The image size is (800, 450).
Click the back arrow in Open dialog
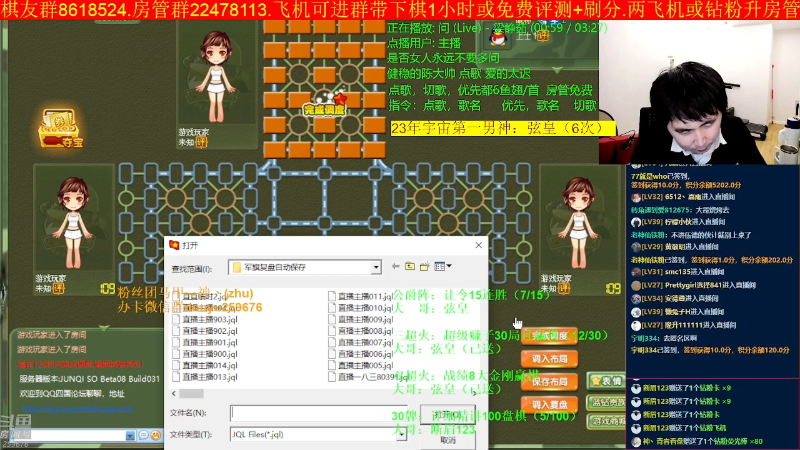(395, 266)
